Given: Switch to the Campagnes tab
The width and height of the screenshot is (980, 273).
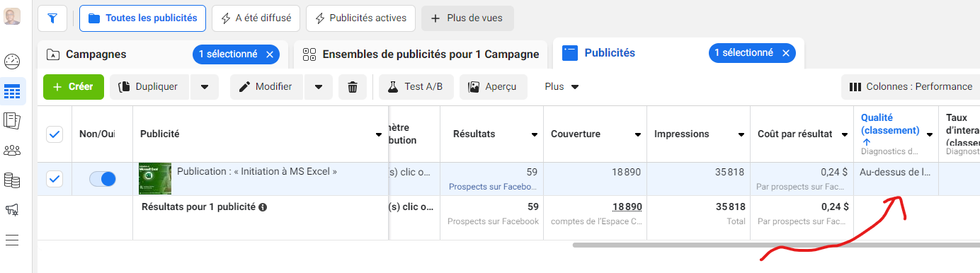Looking at the screenshot, I should coord(96,54).
